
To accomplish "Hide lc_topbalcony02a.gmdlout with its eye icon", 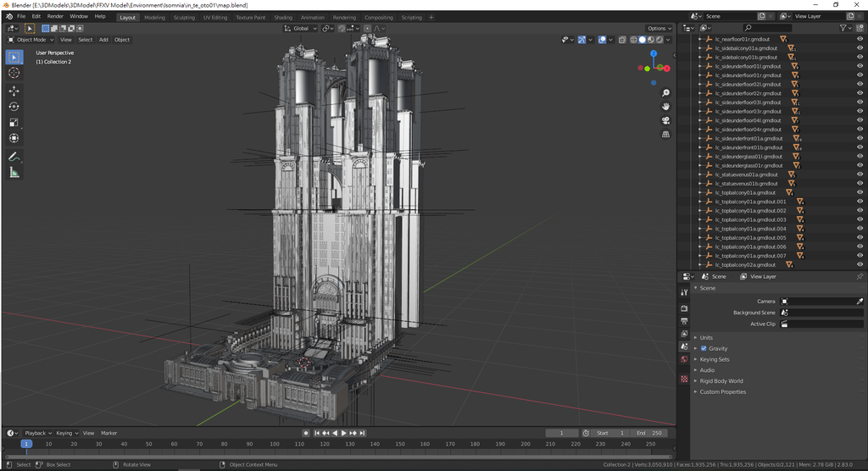I will (x=860, y=264).
